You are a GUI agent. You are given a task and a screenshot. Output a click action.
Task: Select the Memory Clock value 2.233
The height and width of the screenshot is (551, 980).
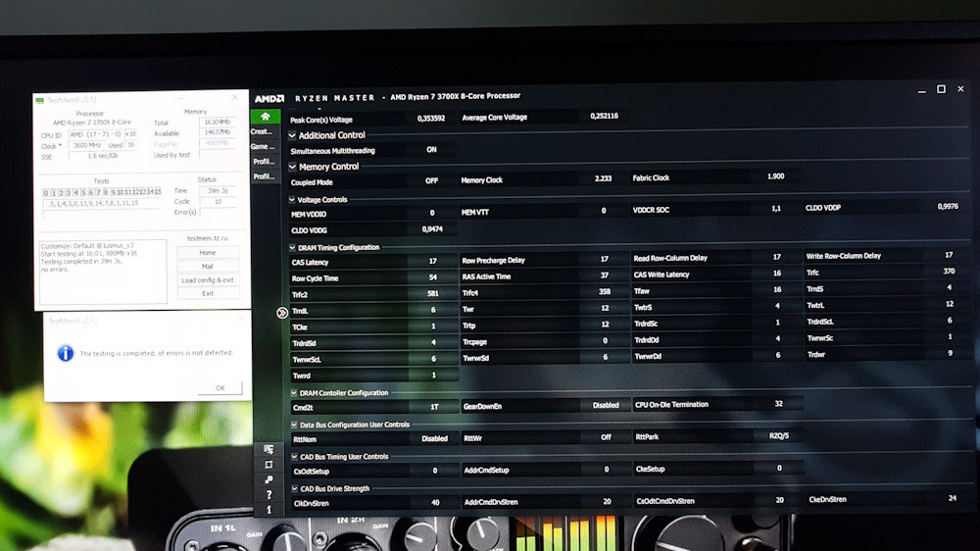[x=603, y=178]
